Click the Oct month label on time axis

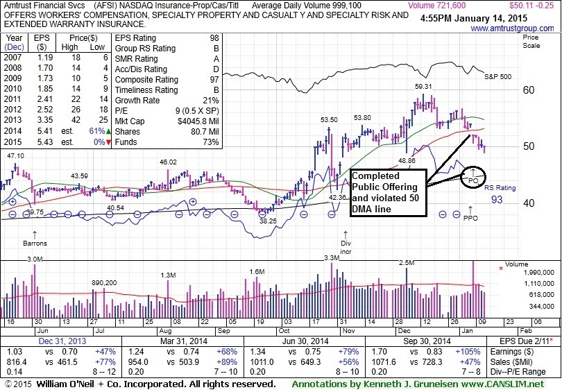(284, 331)
